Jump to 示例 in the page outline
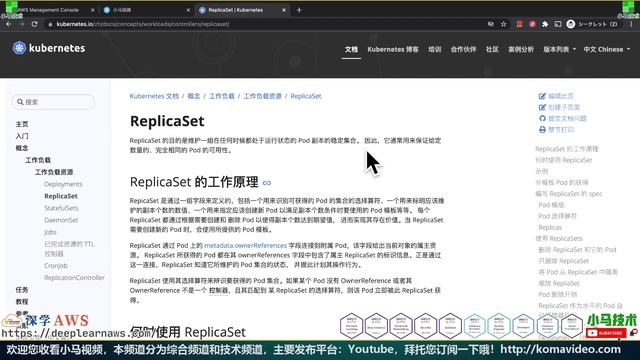Screen dimensions: 640x360 pyautogui.click(x=542, y=171)
